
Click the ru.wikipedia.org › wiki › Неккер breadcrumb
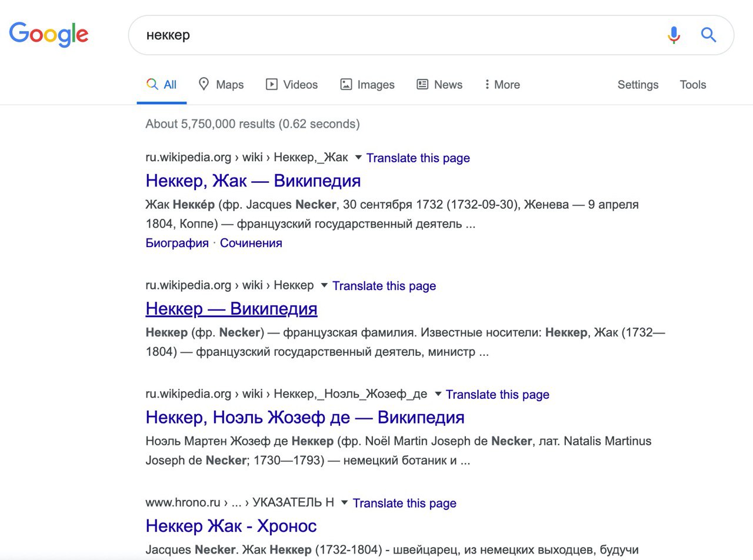pyautogui.click(x=229, y=285)
